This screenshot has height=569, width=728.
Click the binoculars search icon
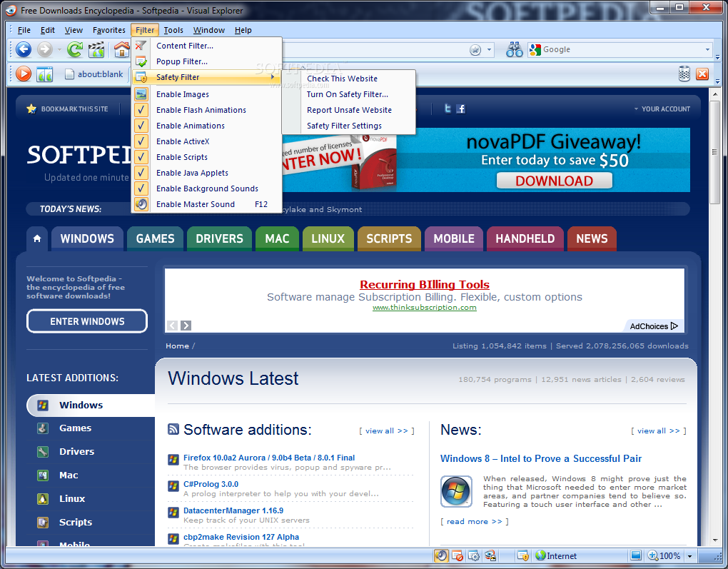pyautogui.click(x=514, y=49)
